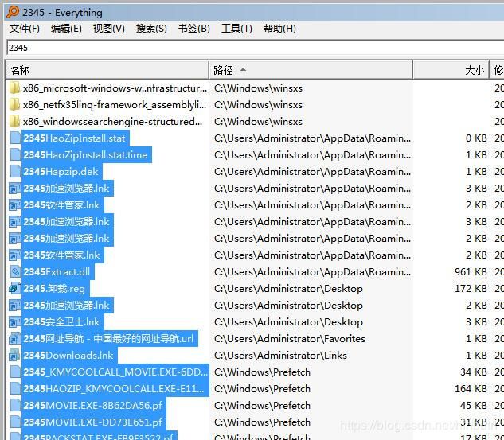Click the 34 KB size cell
This screenshot has width=504, height=440.
pos(474,372)
